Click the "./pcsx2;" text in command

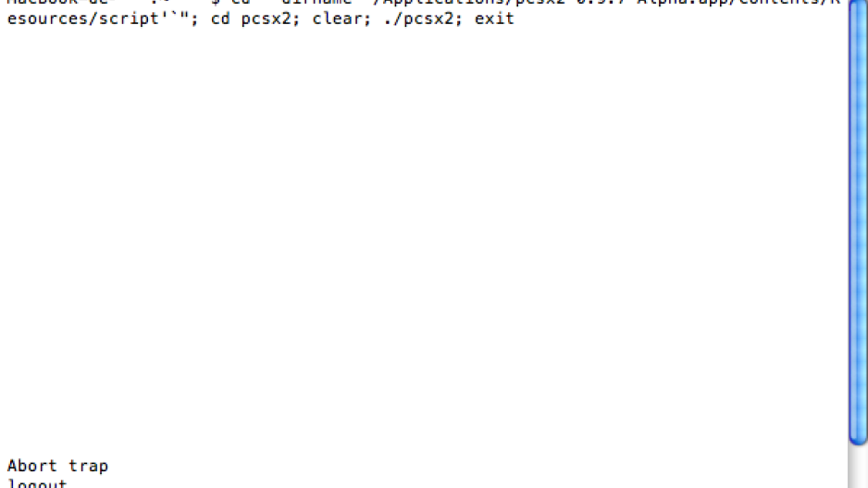tap(423, 19)
